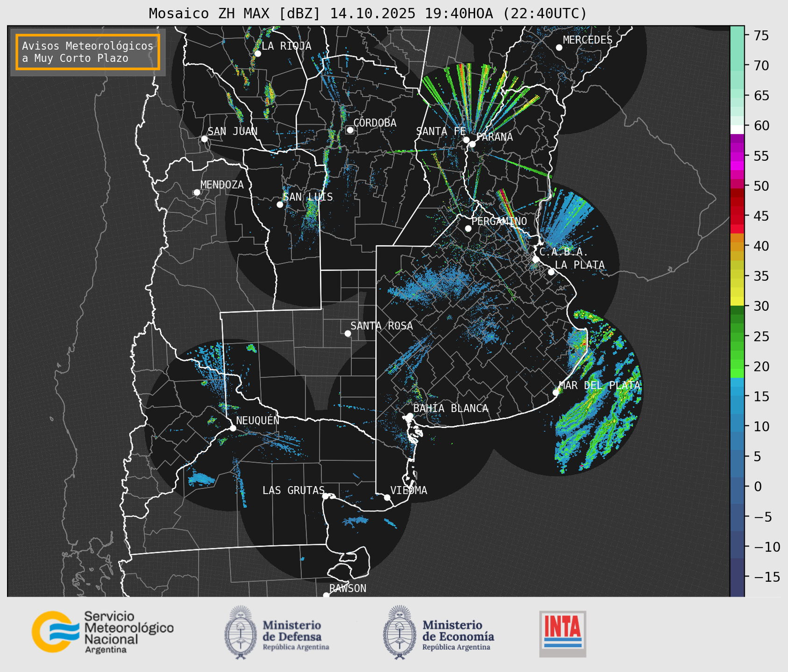788x672 pixels.
Task: Click the yellow 30 dBZ color on scale
Action: pyautogui.click(x=737, y=302)
